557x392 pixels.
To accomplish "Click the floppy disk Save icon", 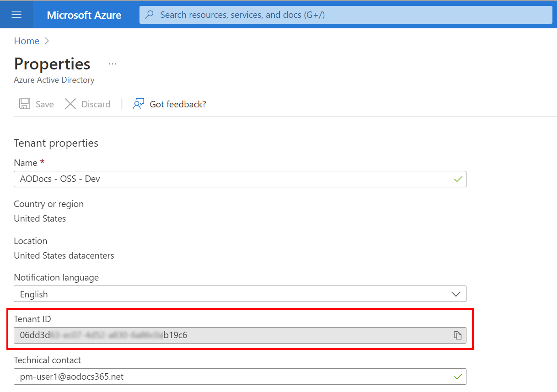I will (x=25, y=104).
